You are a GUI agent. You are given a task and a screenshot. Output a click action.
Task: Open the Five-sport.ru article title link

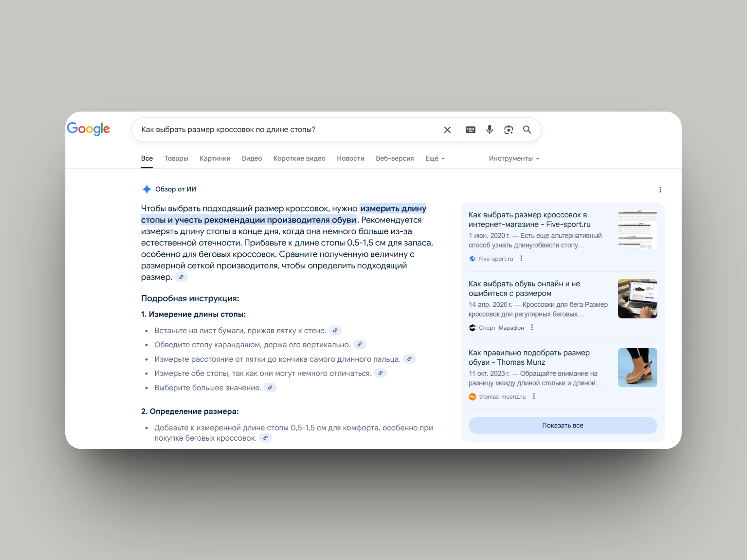tap(529, 219)
